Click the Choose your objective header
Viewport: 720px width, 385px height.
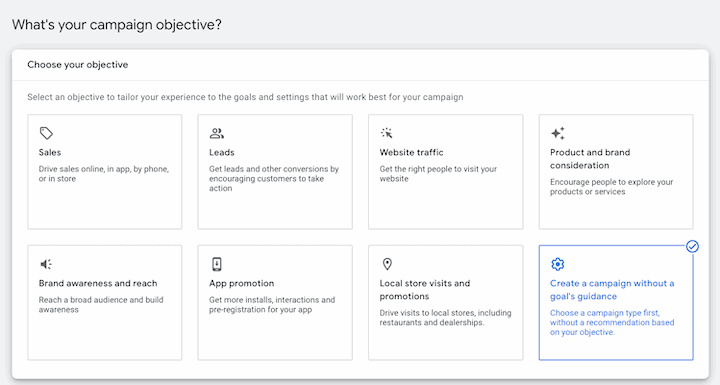click(x=78, y=65)
